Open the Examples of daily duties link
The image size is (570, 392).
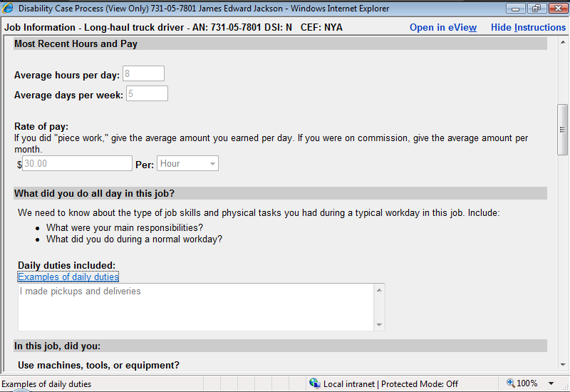(x=68, y=277)
